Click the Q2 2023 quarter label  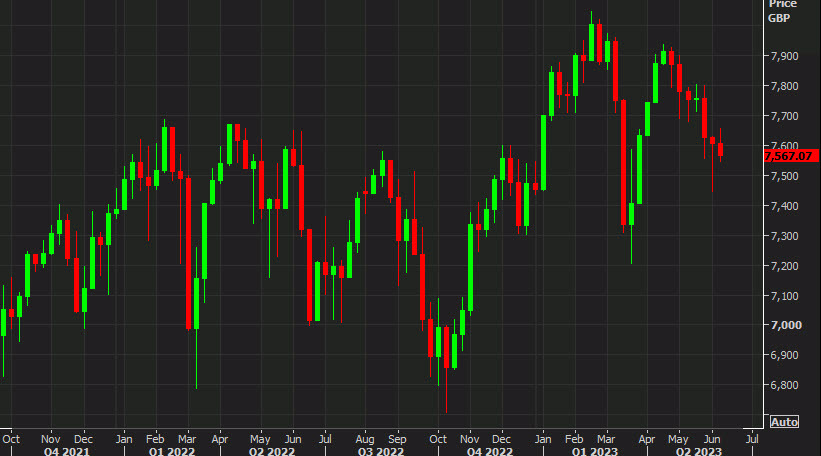coord(698,451)
